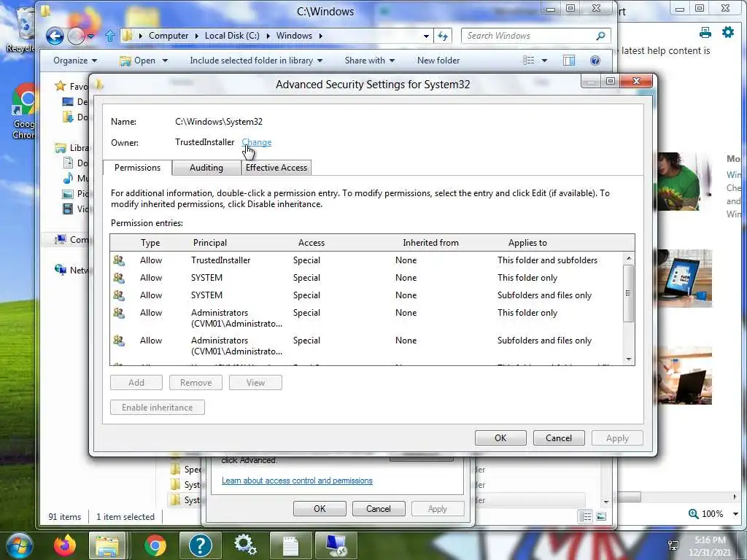This screenshot has height=560, width=747.
Task: Click the Remove permission button
Action: pos(196,382)
